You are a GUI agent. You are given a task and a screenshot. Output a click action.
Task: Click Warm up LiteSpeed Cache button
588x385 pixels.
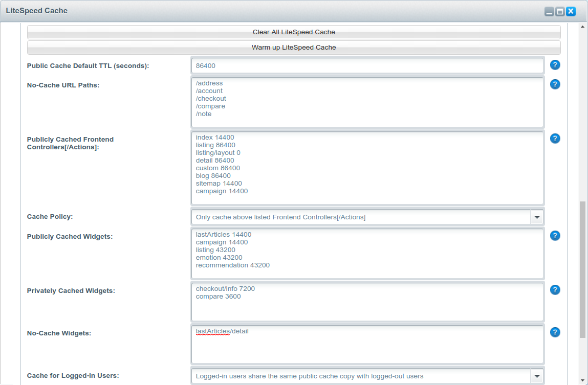click(x=294, y=48)
